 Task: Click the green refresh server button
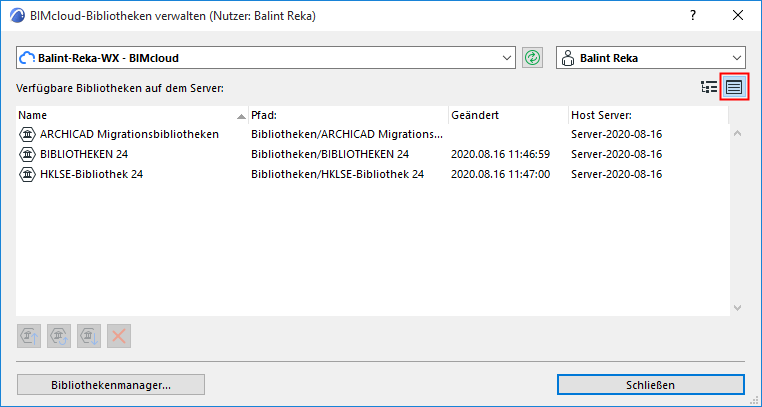tap(532, 58)
